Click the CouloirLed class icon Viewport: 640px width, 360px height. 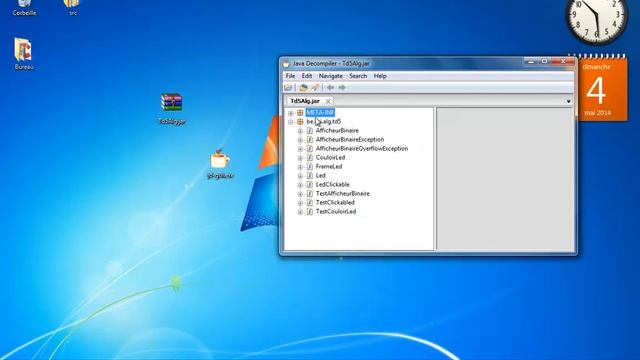point(310,158)
